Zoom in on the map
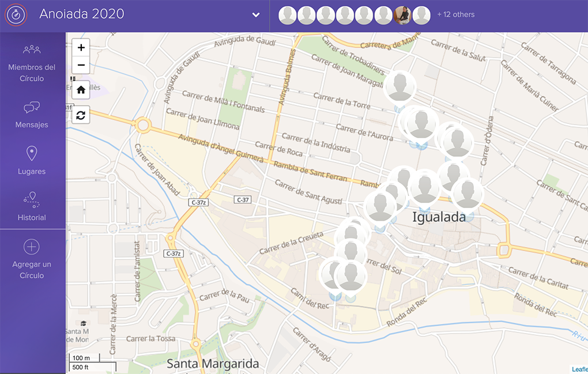Viewport: 588px width, 374px height. [x=81, y=48]
